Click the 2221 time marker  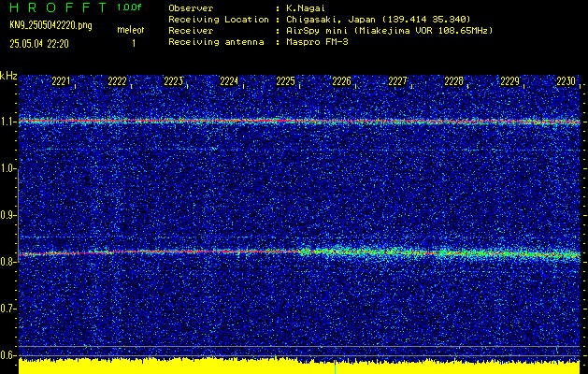pyautogui.click(x=61, y=81)
